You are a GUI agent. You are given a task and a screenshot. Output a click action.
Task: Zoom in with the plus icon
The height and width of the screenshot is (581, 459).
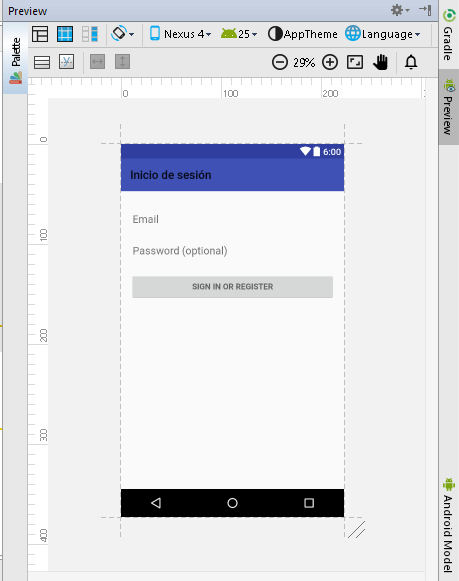(330, 62)
